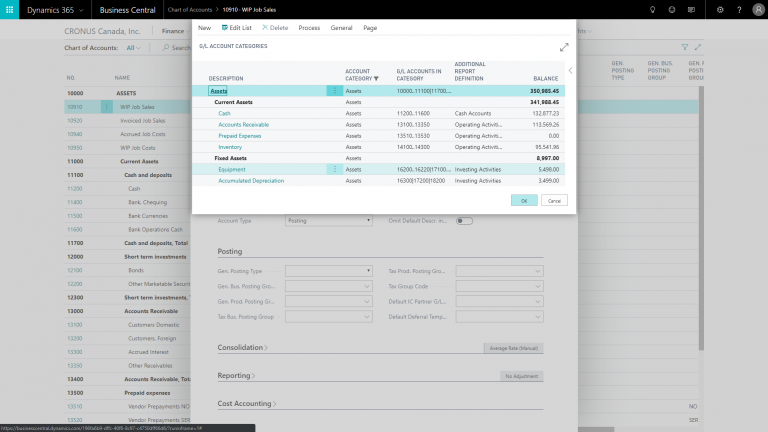Open row menu for WIP Job Sales
Screen dimensions: 768x432
point(107,106)
